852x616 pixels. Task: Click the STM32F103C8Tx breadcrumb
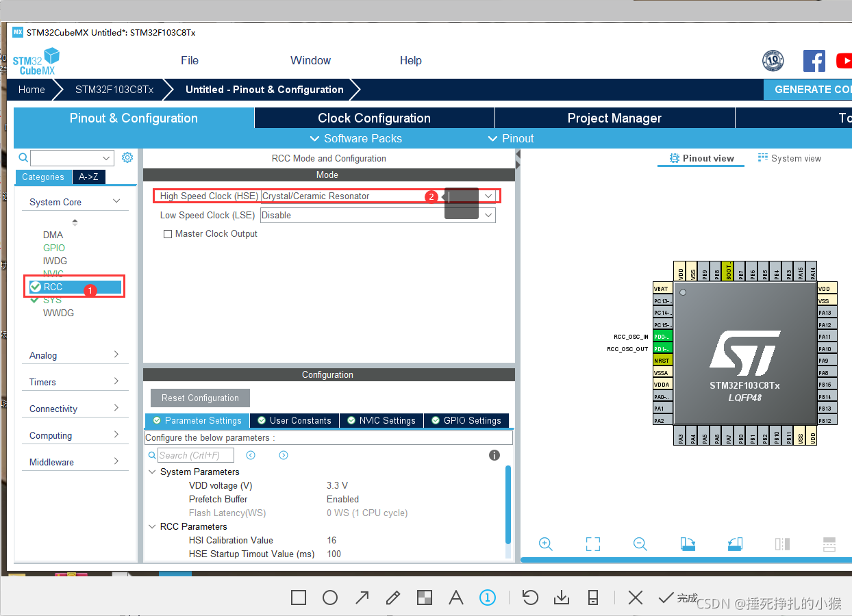[114, 90]
